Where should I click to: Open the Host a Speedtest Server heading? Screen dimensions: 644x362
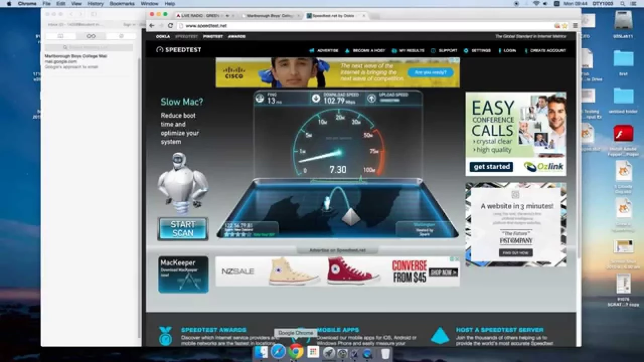click(500, 330)
